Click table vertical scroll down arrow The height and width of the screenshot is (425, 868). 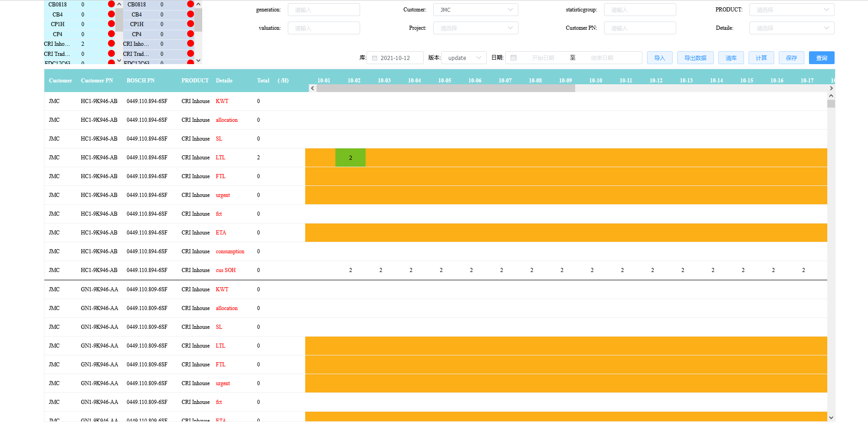[x=831, y=418]
